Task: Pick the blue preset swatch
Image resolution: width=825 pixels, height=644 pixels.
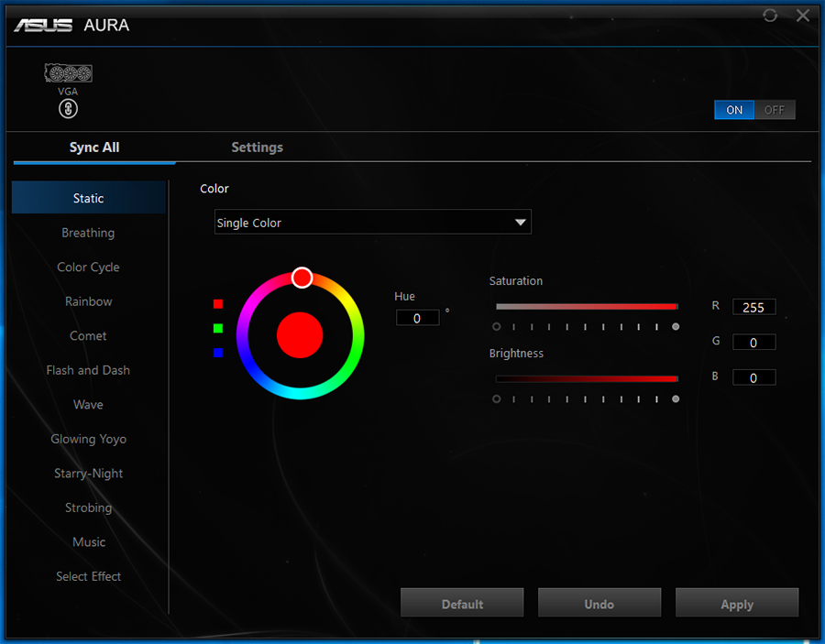Action: (218, 352)
